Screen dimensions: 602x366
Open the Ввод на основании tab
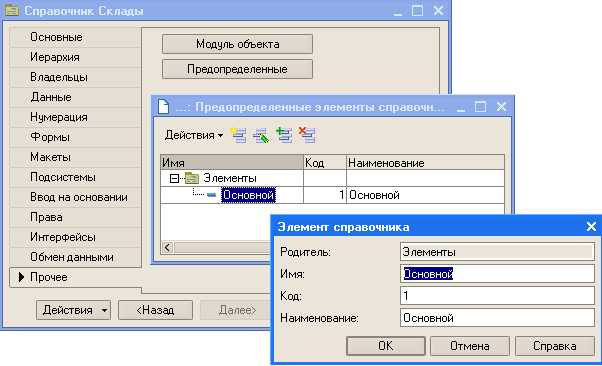[x=75, y=197]
